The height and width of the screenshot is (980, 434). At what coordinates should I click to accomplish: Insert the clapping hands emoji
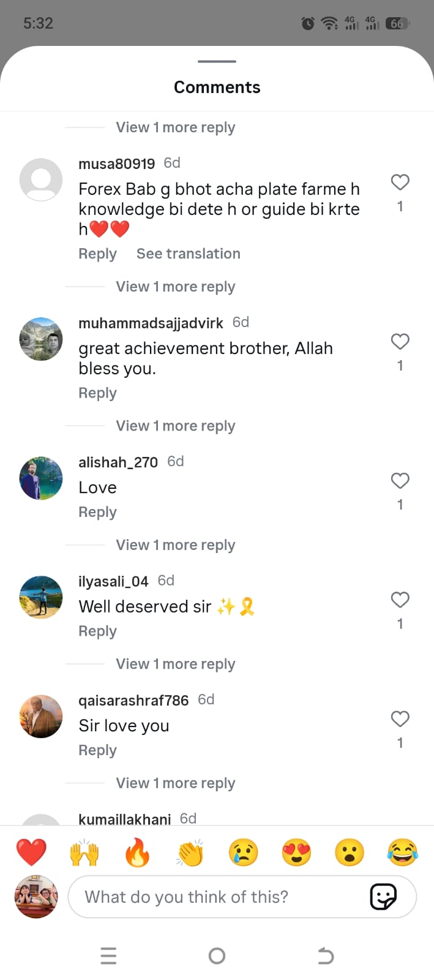click(190, 853)
